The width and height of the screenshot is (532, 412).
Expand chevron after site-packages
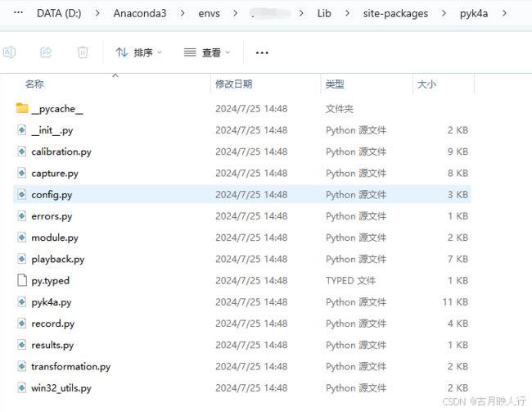coord(444,13)
